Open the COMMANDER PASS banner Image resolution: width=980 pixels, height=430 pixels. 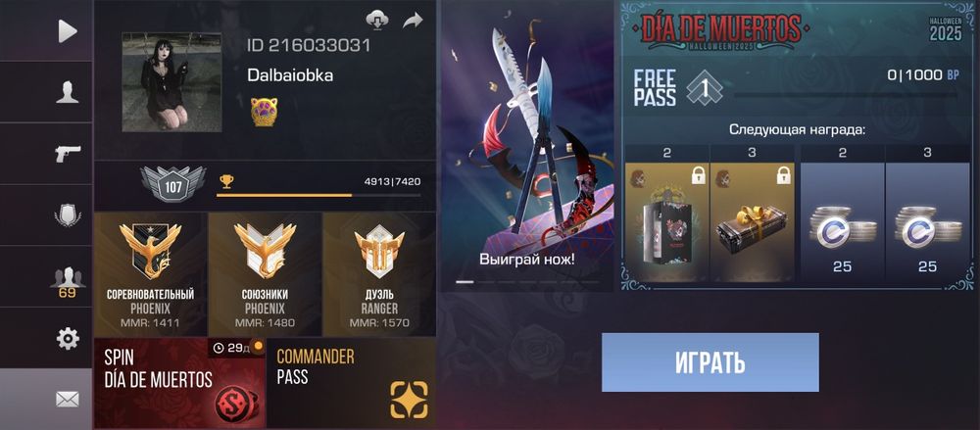point(351,383)
